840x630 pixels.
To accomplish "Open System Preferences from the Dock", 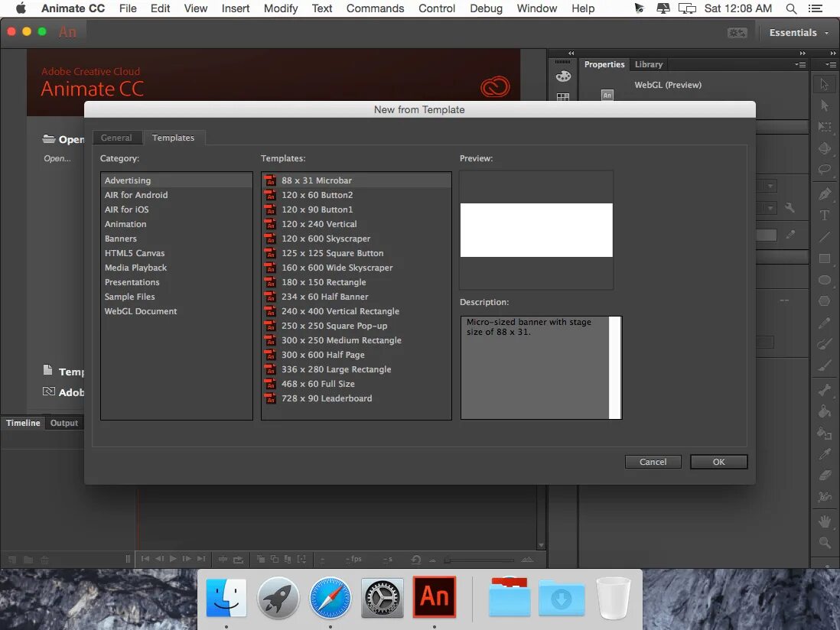I will (382, 598).
